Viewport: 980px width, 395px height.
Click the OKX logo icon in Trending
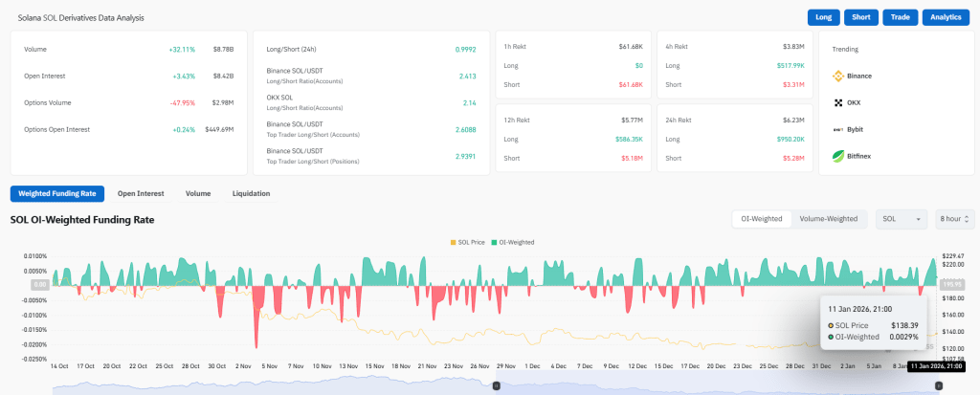coord(838,102)
